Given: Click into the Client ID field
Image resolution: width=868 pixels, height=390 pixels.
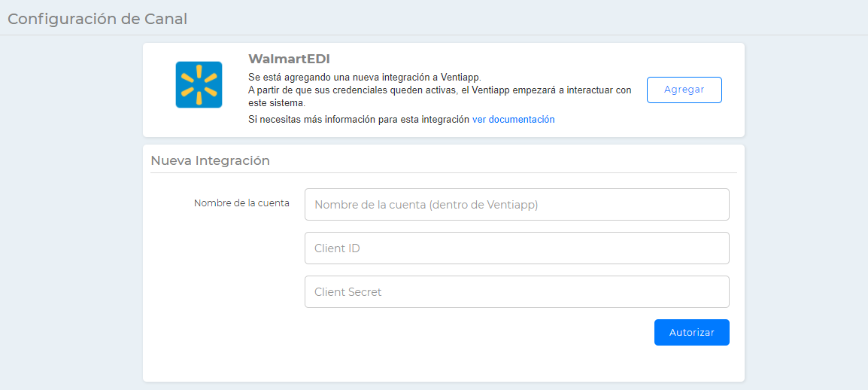Looking at the screenshot, I should coord(517,248).
